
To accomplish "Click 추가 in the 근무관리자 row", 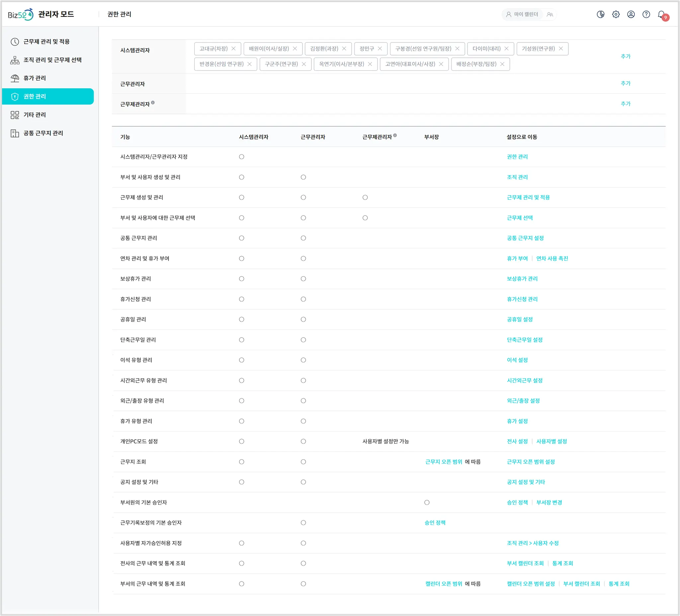I will point(625,83).
